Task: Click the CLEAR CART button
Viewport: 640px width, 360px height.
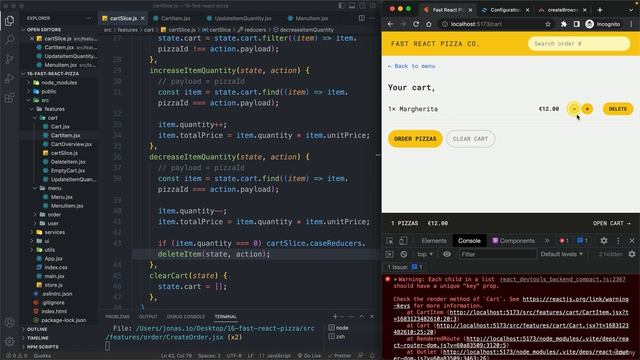Action: 470,139
